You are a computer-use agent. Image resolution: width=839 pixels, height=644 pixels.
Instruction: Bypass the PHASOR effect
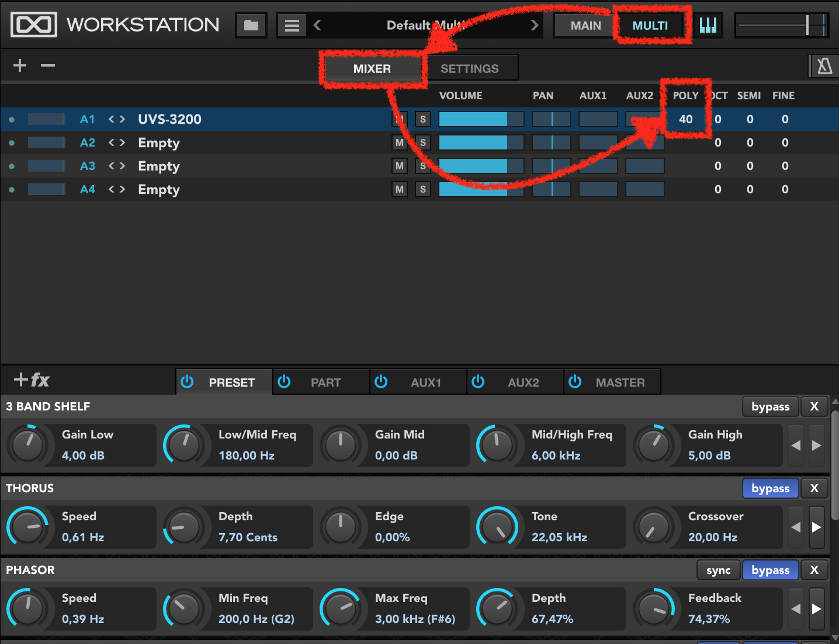point(770,570)
